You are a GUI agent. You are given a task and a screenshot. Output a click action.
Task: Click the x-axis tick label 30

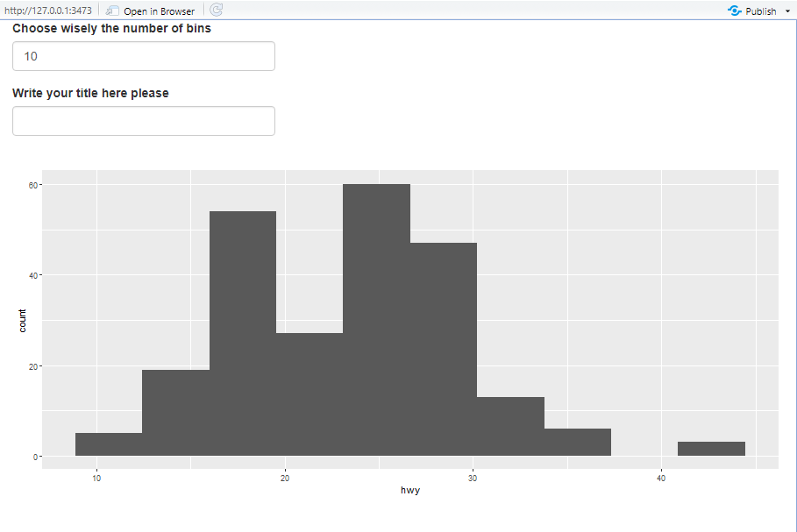click(473, 479)
